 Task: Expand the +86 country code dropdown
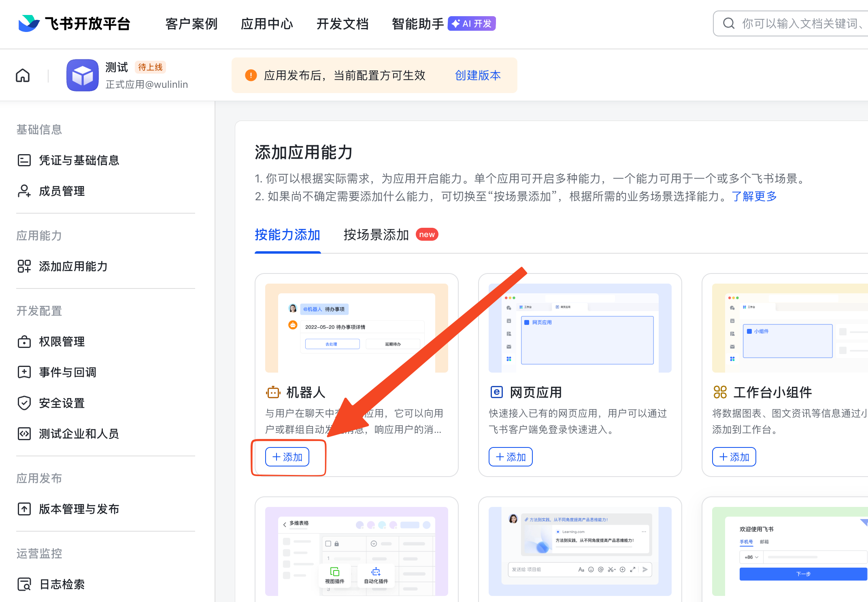751,557
